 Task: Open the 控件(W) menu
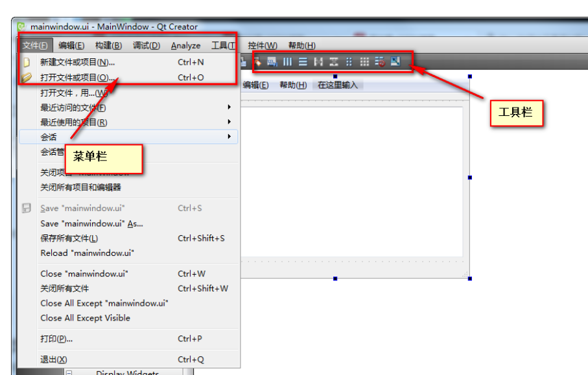pos(263,46)
